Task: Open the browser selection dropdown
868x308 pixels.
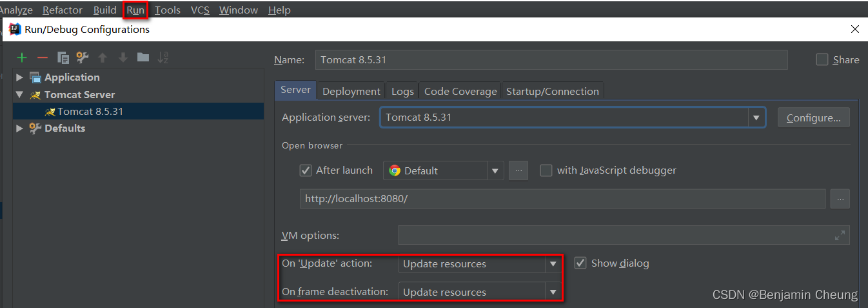Action: click(495, 171)
